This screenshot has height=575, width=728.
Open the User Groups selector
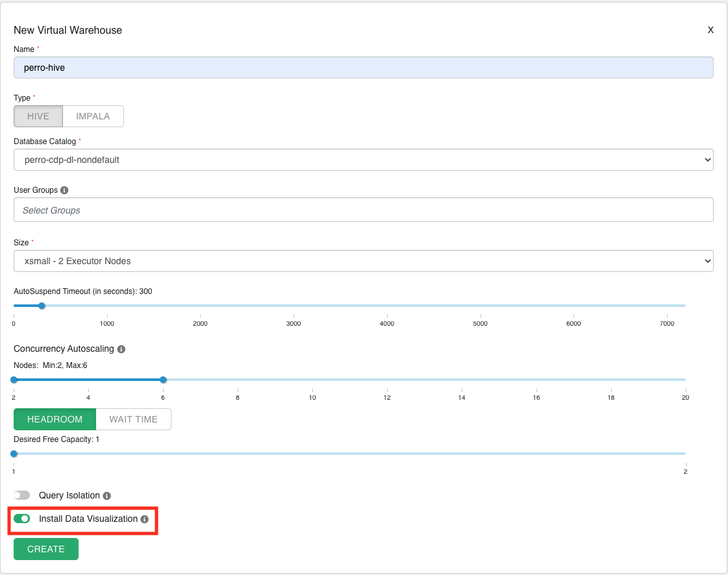tap(363, 210)
